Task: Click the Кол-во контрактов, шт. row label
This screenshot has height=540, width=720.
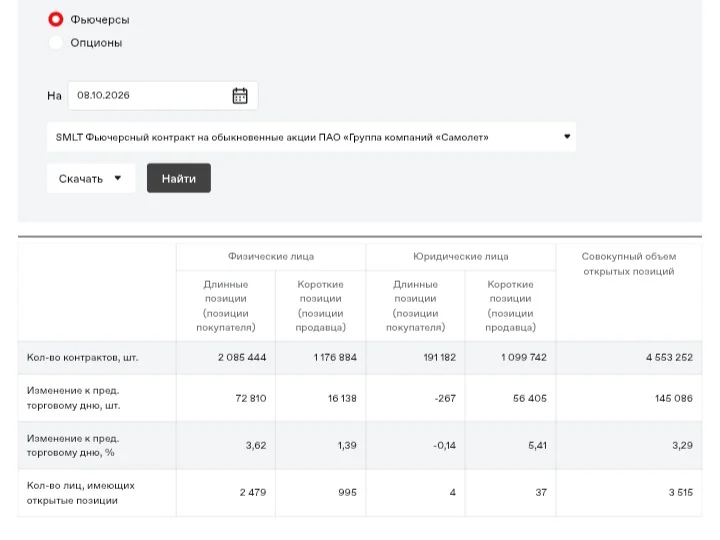Action: [83, 357]
